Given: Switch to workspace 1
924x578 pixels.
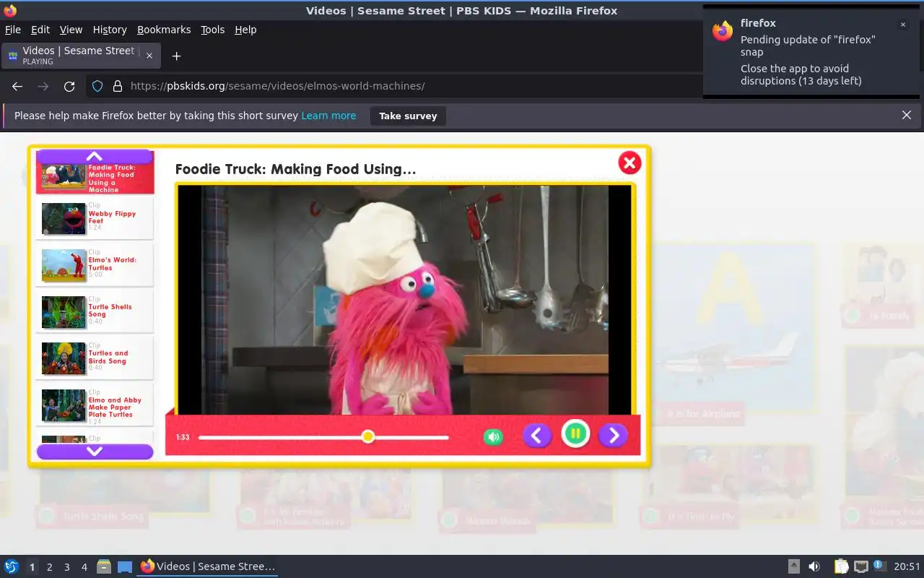Looking at the screenshot, I should pos(32,567).
